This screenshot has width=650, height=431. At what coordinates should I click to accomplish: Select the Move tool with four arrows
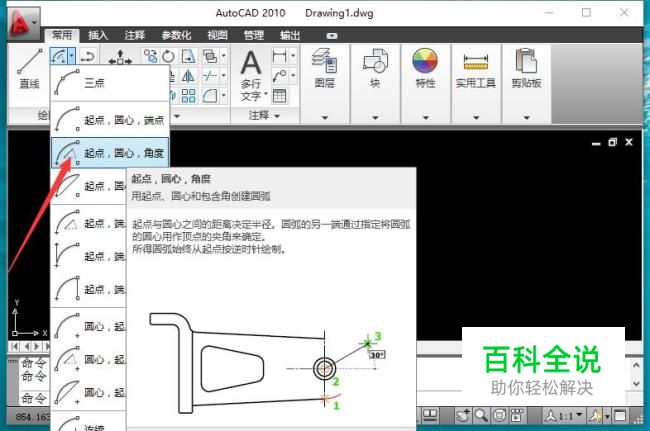click(120, 58)
